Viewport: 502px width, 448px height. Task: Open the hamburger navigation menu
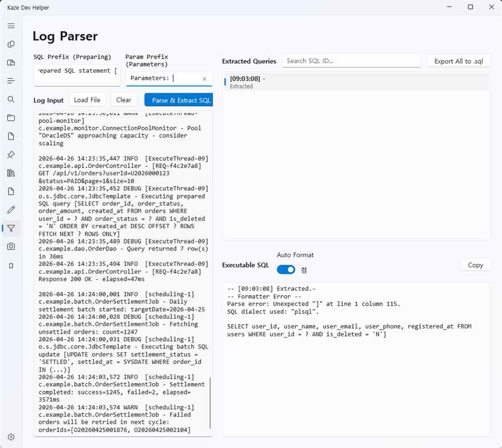pos(11,26)
